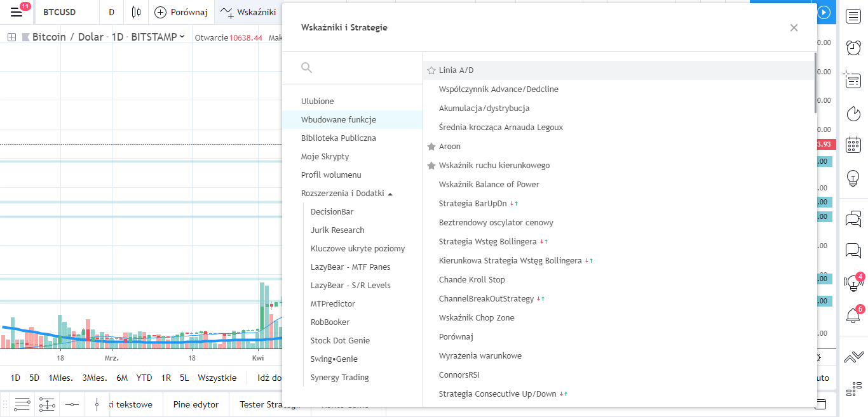
Task: Toggle favorite star for Linia A/D
Action: [x=431, y=70]
